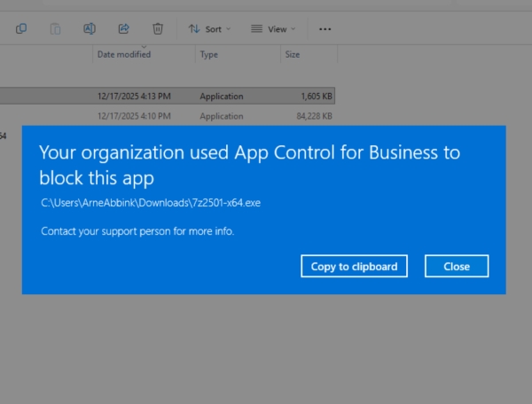
Task: Click the Size column header
Action: pyautogui.click(x=292, y=55)
